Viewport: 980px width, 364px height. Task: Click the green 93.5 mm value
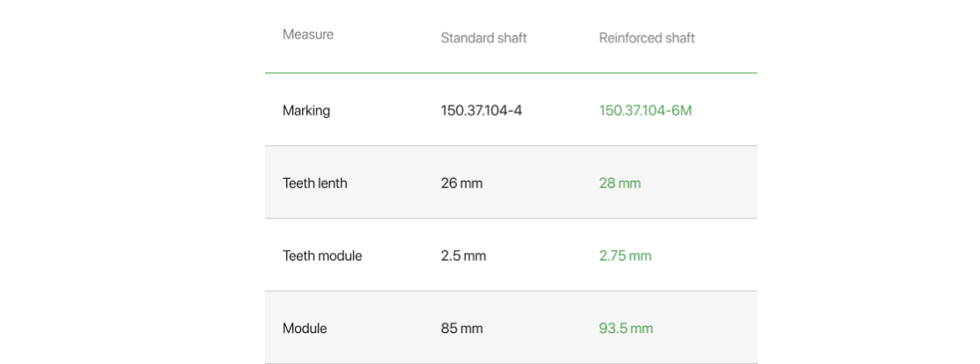pyautogui.click(x=626, y=329)
